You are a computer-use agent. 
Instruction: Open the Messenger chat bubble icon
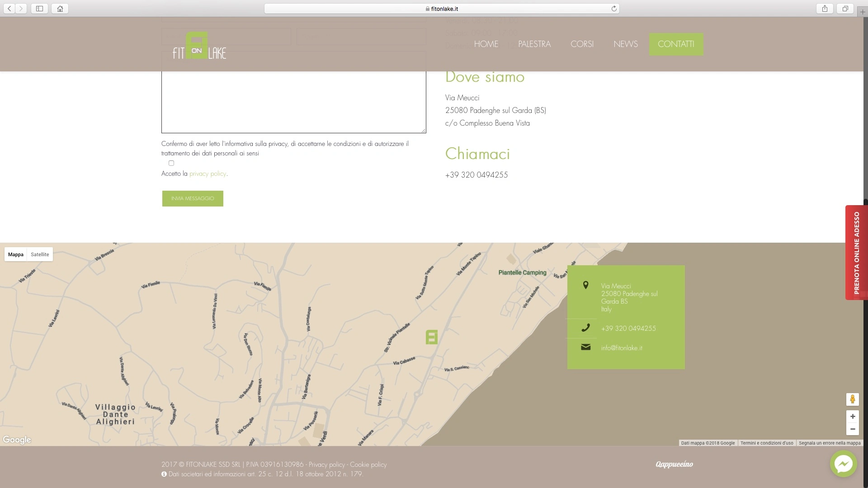coord(843,464)
